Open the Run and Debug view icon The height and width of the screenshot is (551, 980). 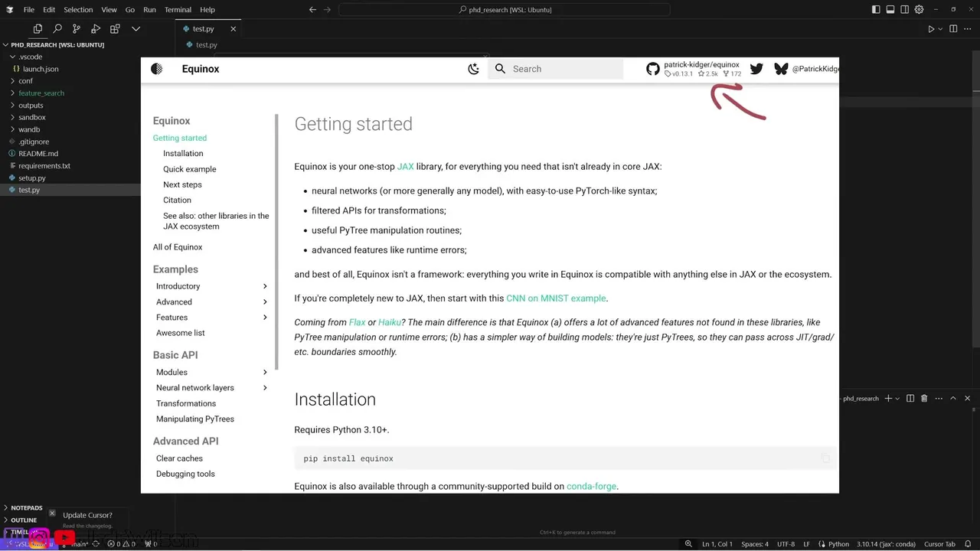pos(96,29)
